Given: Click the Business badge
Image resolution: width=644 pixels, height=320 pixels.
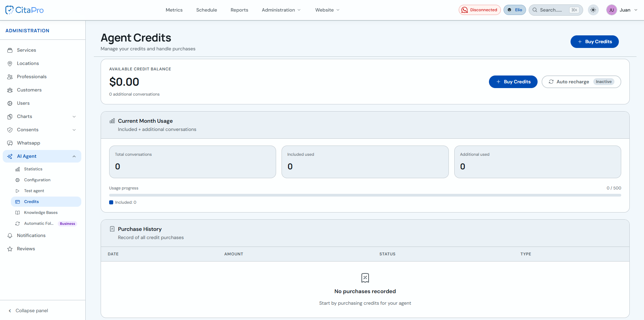Looking at the screenshot, I should point(67,223).
